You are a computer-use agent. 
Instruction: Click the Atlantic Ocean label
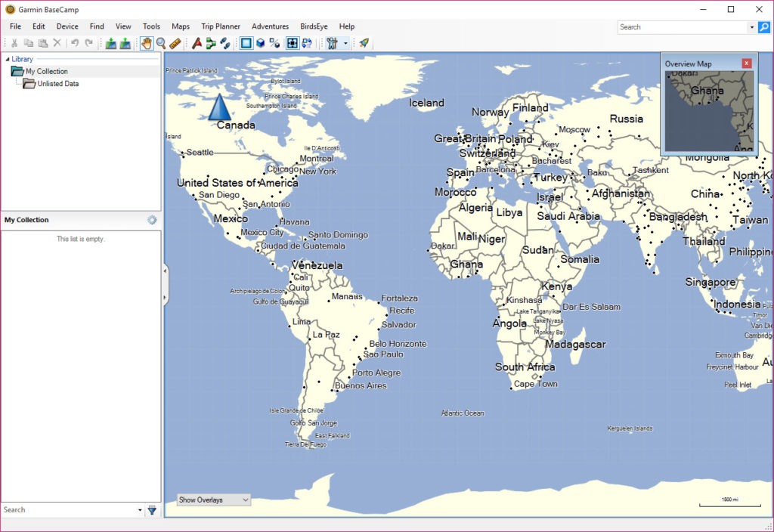point(463,413)
